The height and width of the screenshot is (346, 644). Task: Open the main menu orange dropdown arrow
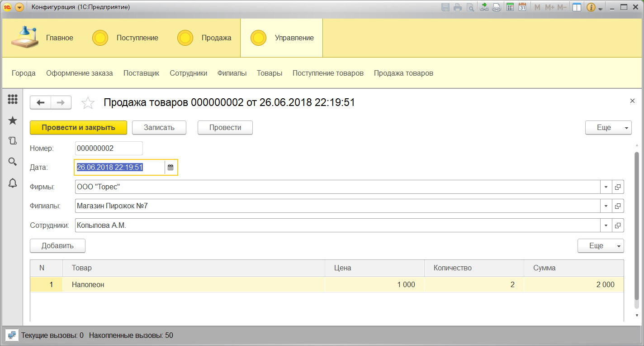click(x=19, y=7)
